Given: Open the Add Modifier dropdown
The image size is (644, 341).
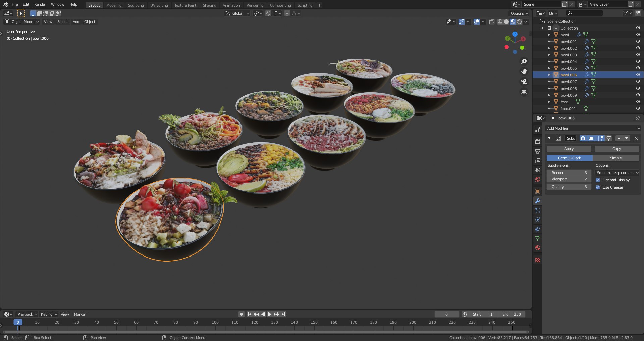Looking at the screenshot, I should (593, 128).
